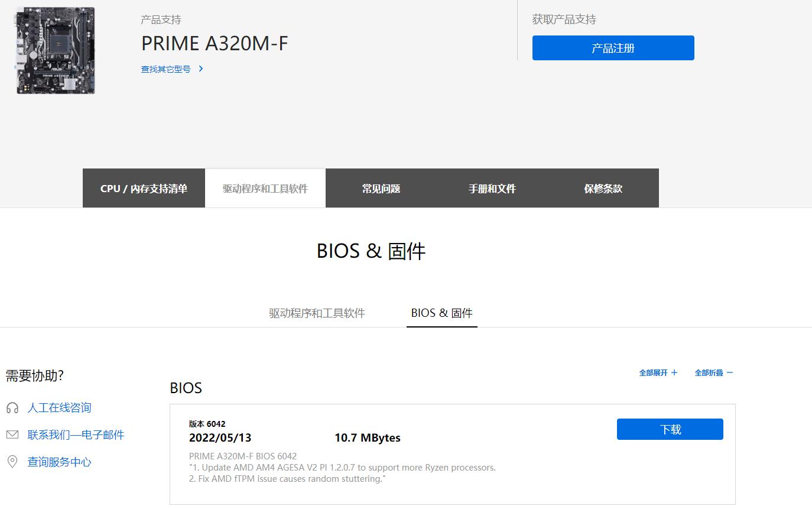
Task: Select the 保修条款 tab
Action: pyautogui.click(x=602, y=188)
